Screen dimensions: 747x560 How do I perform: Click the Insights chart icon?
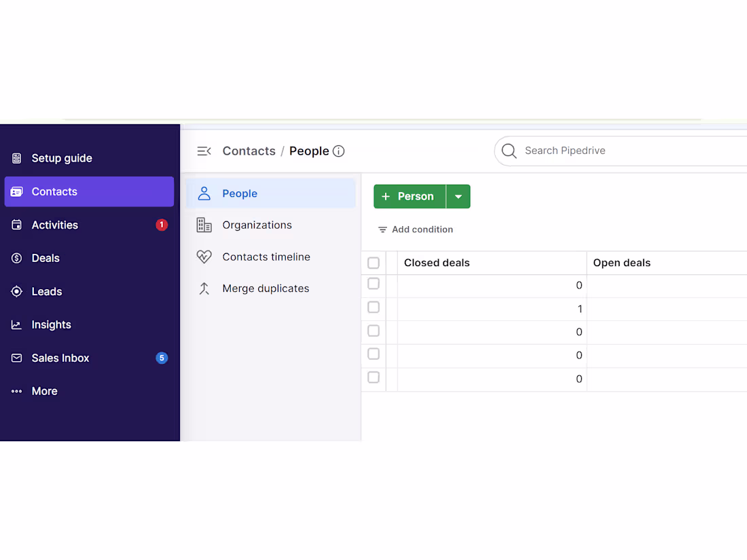click(17, 324)
